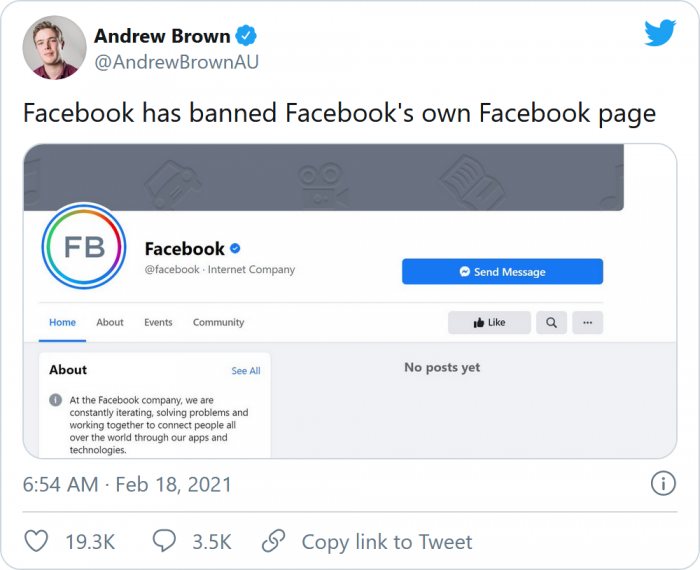
Task: Click the Facebook page Like button
Action: [489, 323]
